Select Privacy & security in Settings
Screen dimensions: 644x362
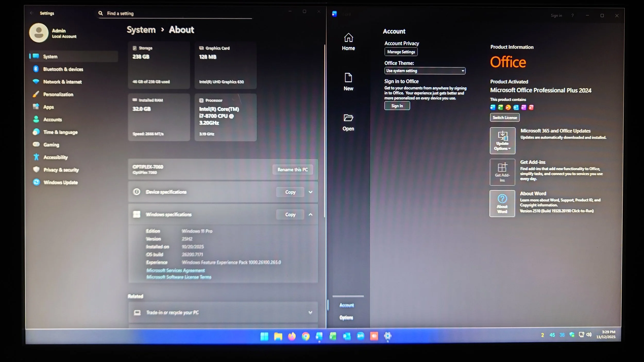(x=61, y=170)
